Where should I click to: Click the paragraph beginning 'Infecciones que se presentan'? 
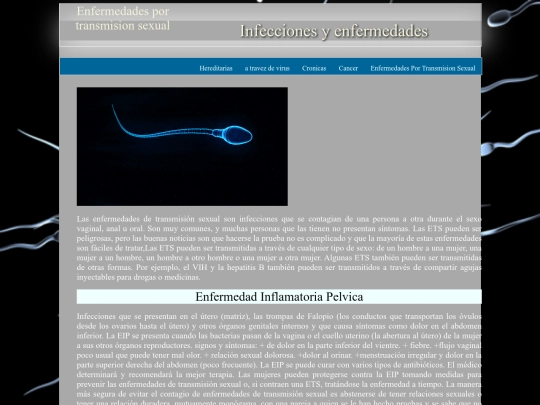click(x=279, y=359)
